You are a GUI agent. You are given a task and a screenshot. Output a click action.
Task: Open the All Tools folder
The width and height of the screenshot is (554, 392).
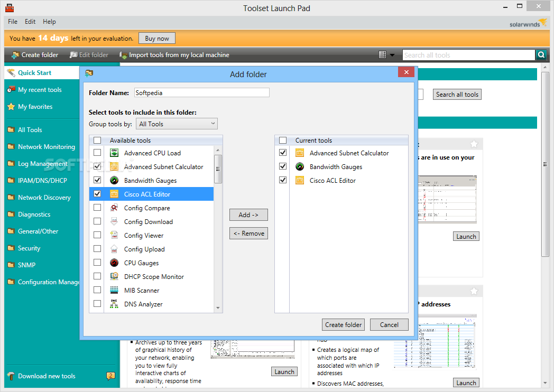pyautogui.click(x=30, y=129)
